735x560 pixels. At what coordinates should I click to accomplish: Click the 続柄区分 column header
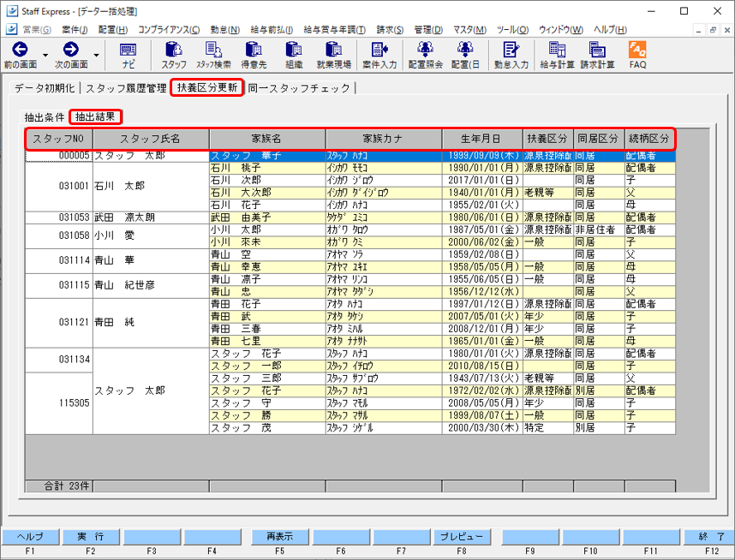(x=649, y=139)
